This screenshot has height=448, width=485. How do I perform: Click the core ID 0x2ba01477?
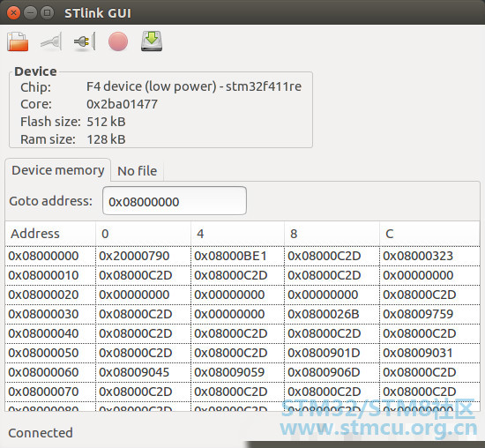click(x=123, y=104)
